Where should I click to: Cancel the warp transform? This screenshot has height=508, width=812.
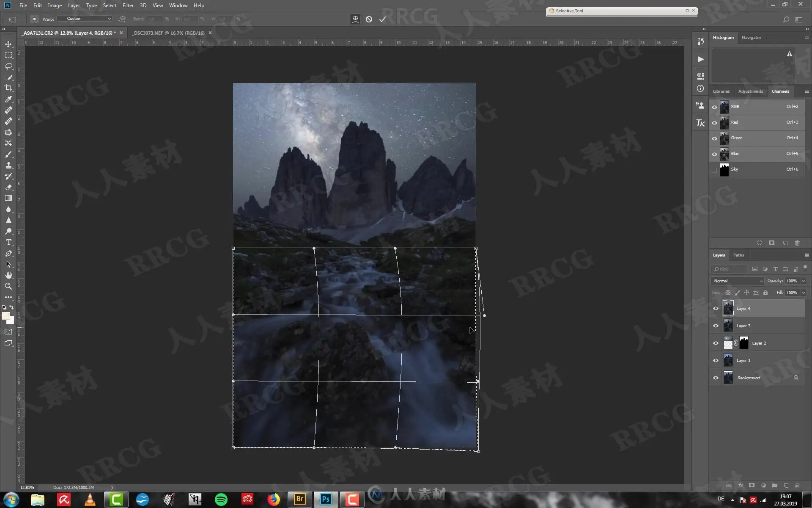(369, 19)
